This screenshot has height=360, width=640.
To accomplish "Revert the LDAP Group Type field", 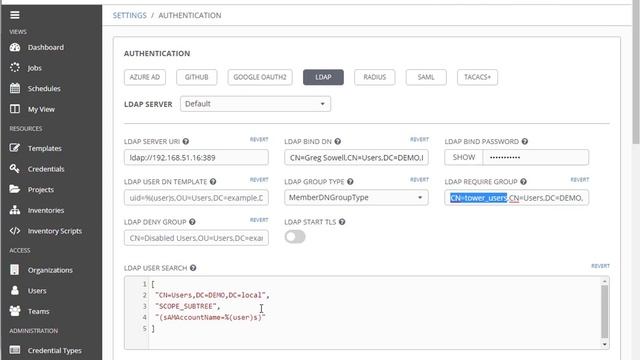I will point(419,180).
